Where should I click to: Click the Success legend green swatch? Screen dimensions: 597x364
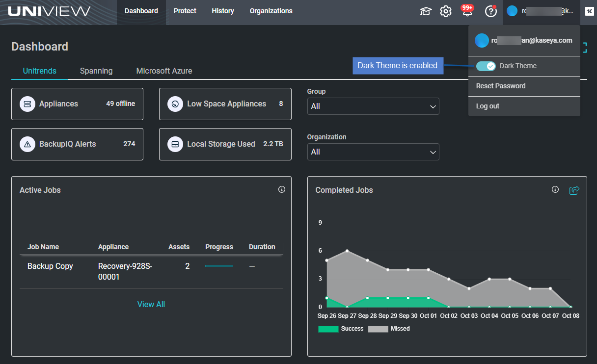[x=328, y=329]
